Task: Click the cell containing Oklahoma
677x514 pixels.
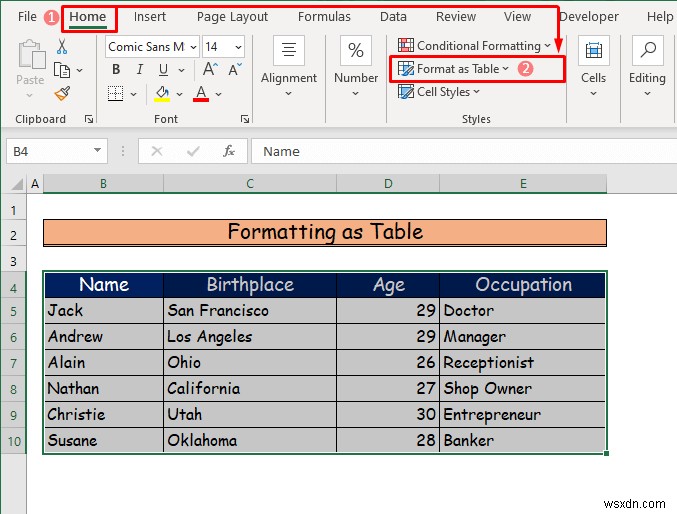Action: [x=250, y=440]
